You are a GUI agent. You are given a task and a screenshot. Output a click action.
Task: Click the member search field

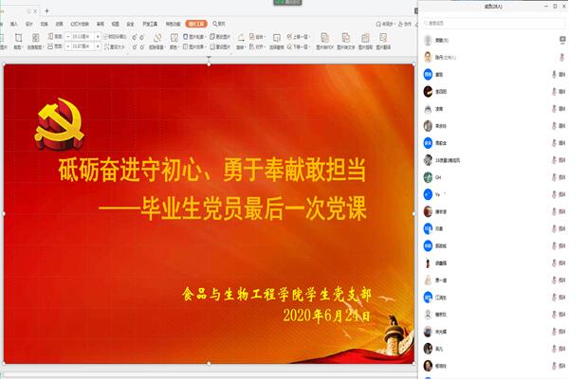click(x=493, y=23)
